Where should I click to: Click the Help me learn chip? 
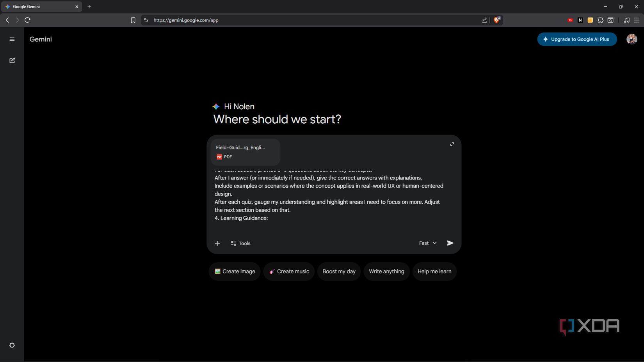tap(434, 271)
